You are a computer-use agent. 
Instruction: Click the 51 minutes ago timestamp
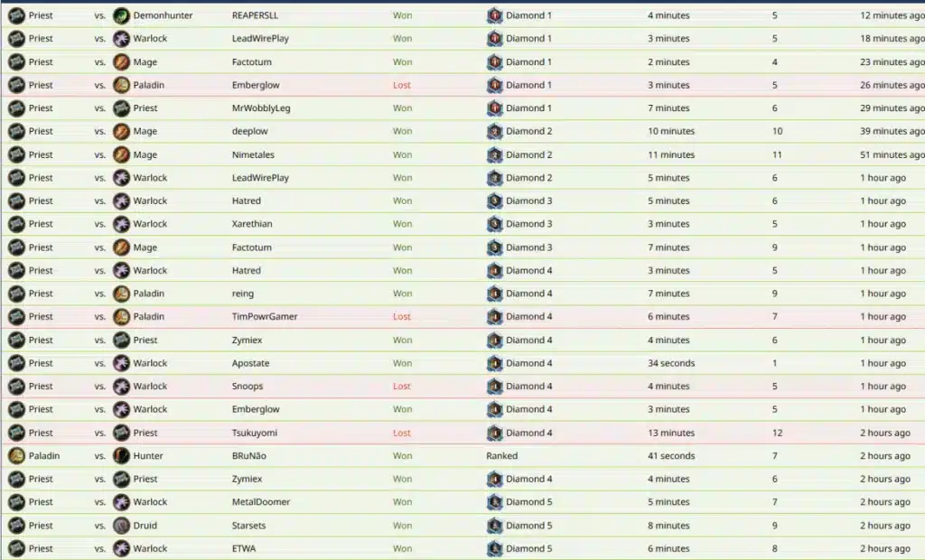point(892,154)
